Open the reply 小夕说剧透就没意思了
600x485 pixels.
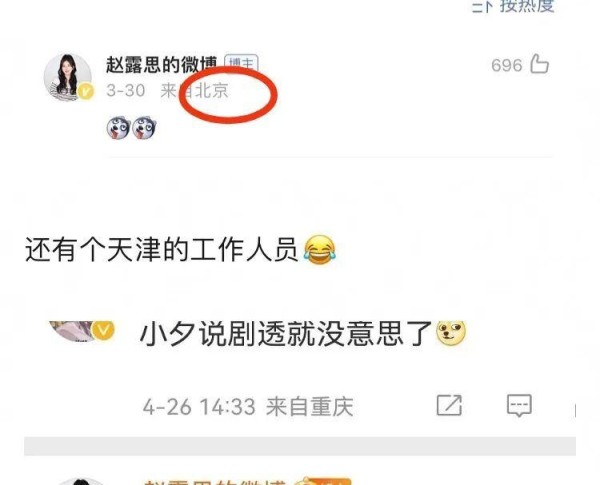click(x=286, y=333)
